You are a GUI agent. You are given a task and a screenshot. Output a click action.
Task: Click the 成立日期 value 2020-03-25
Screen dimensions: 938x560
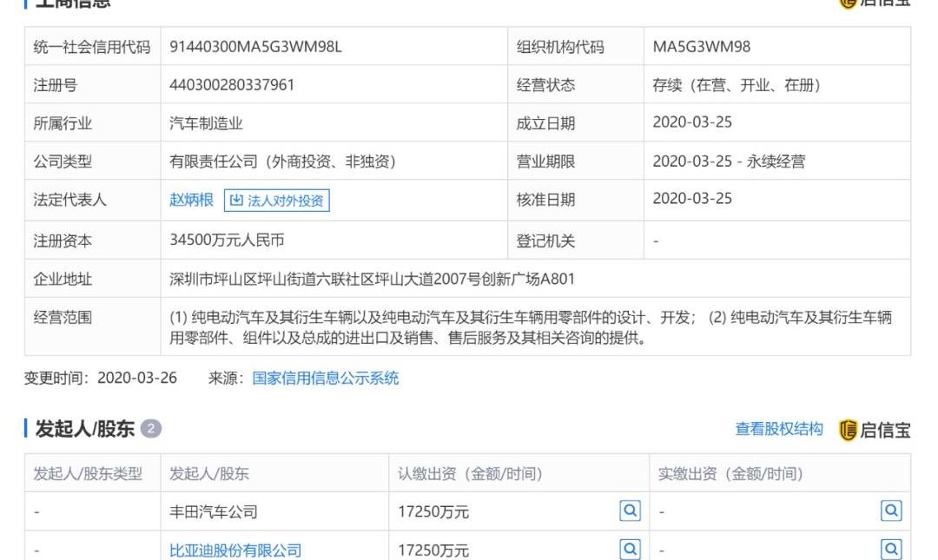coord(692,122)
